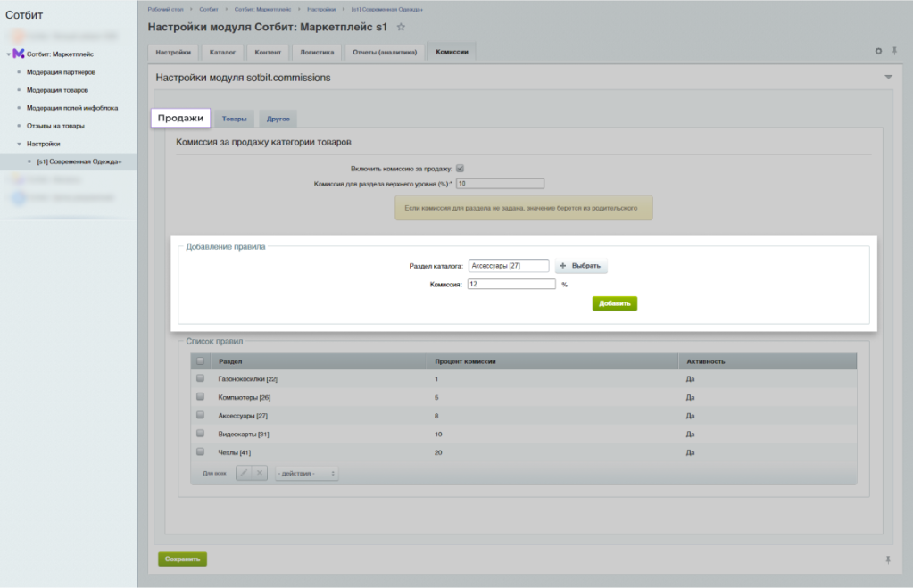Mark the checkbox for Видеокарты [31]
The height and width of the screenshot is (588, 913).
click(x=200, y=433)
